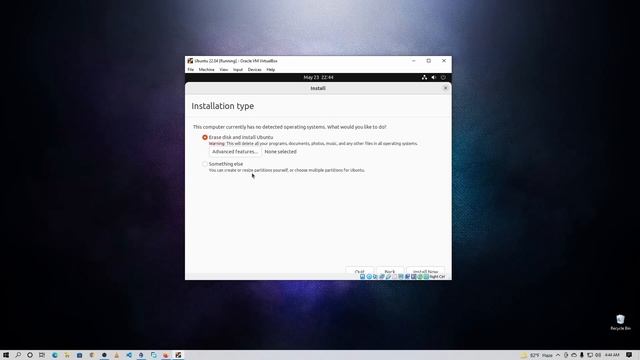The image size is (640, 360).
Task: Open the Windows Start menu
Action: coord(6,355)
